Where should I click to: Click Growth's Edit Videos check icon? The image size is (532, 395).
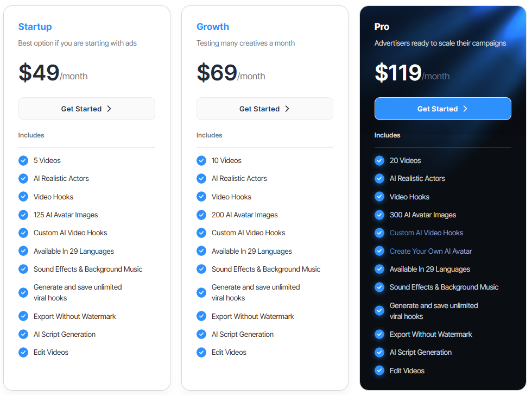(x=201, y=353)
